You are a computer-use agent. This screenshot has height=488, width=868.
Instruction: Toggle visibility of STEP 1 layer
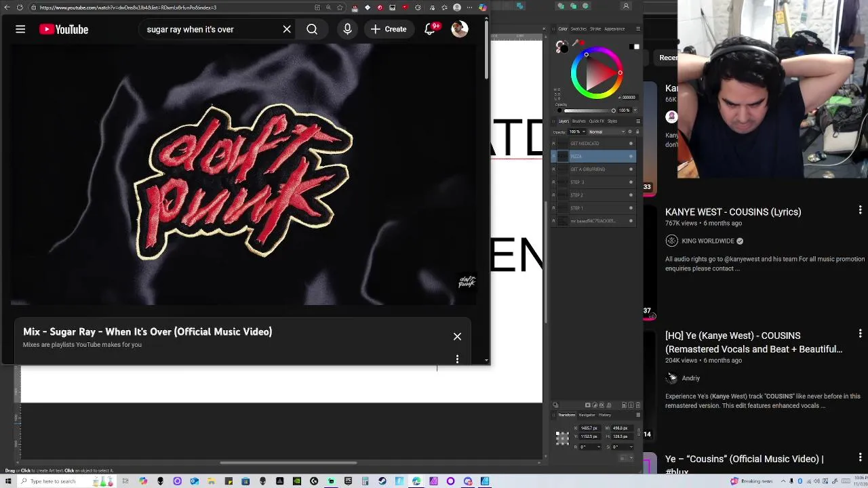coord(631,208)
